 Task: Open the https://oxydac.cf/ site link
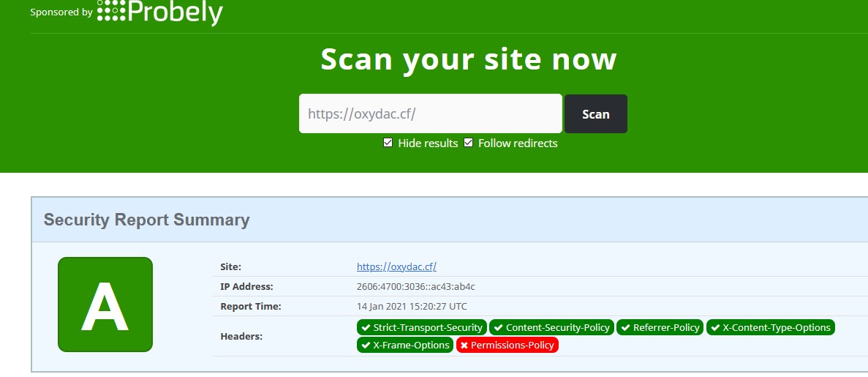point(396,266)
